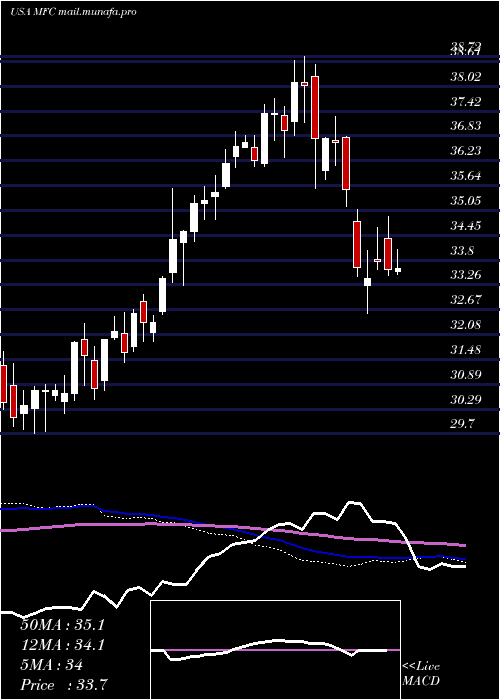Click the '50MA : 35.1' readout
The width and height of the screenshot is (500, 700).
tap(62, 625)
